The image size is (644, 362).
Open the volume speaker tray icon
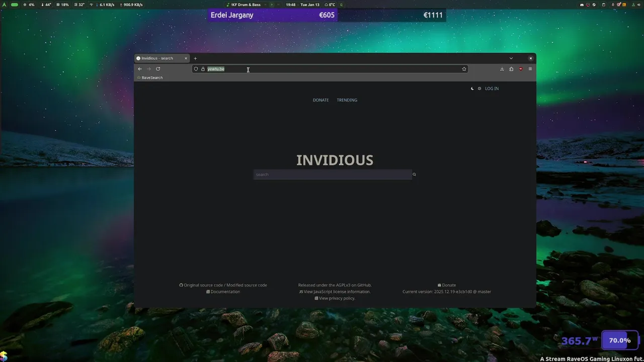(639, 5)
